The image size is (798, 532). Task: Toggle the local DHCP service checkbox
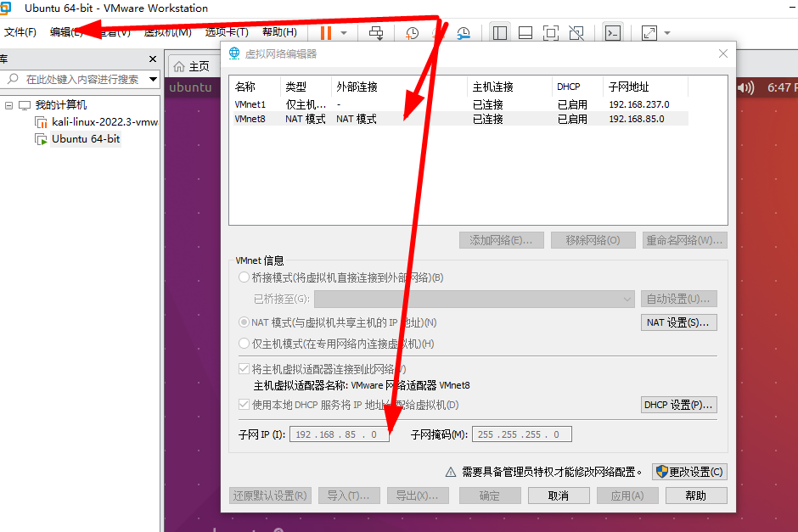click(241, 405)
